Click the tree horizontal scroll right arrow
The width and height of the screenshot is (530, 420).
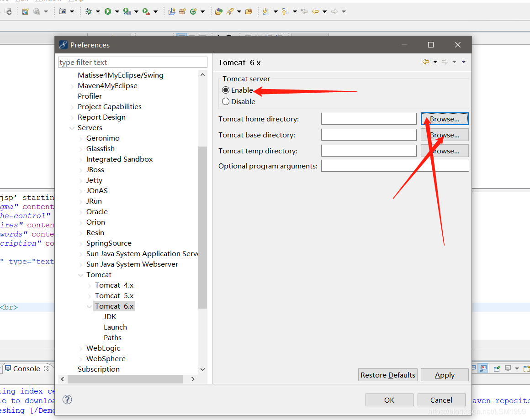pos(193,379)
